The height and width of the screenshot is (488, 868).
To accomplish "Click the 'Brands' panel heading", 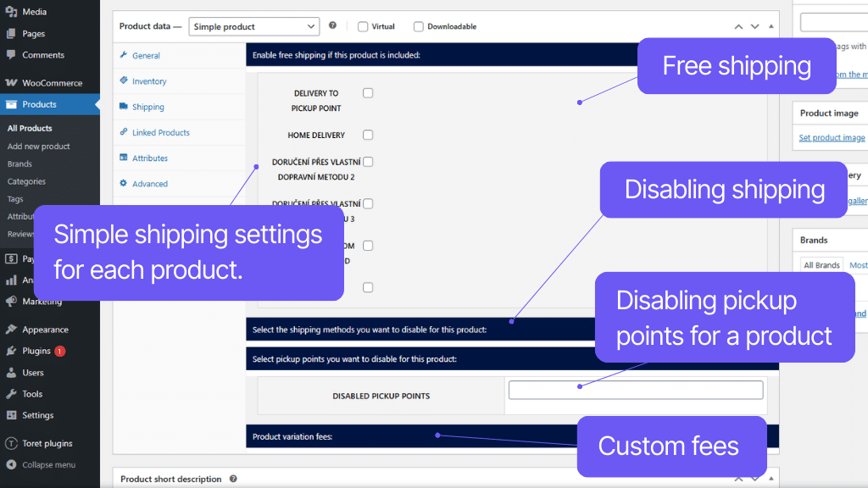I will [x=814, y=240].
